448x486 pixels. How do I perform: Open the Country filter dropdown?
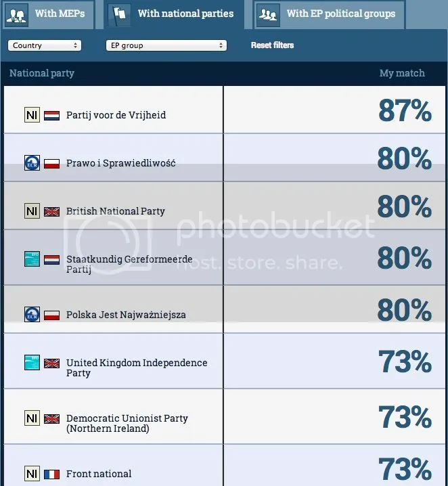coord(45,45)
